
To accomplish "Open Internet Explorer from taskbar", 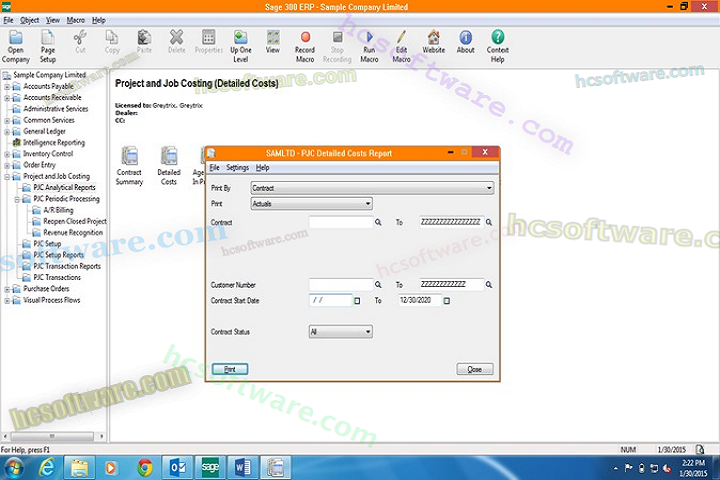I will point(46,468).
